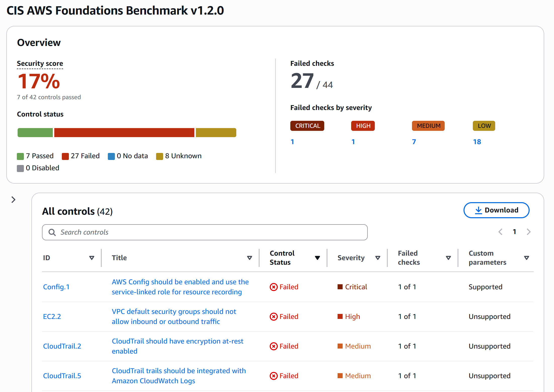Open VPC default security groups title

[174, 316]
